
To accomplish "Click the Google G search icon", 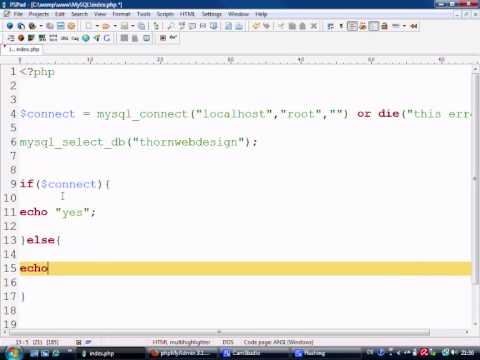I will coord(107,38).
